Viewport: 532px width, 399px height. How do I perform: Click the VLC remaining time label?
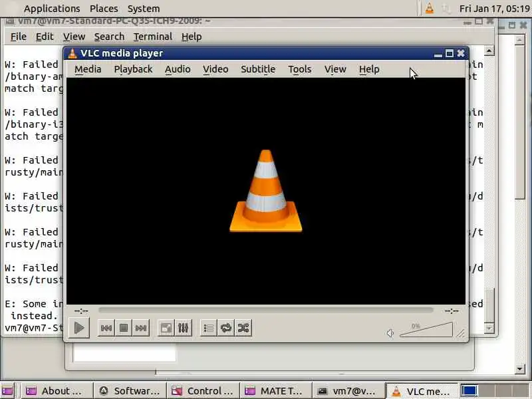(452, 311)
